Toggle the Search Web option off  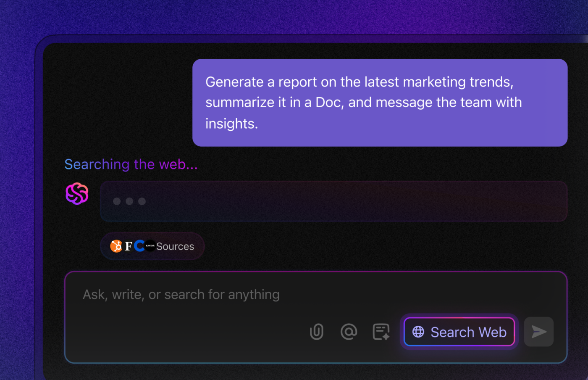pyautogui.click(x=459, y=332)
